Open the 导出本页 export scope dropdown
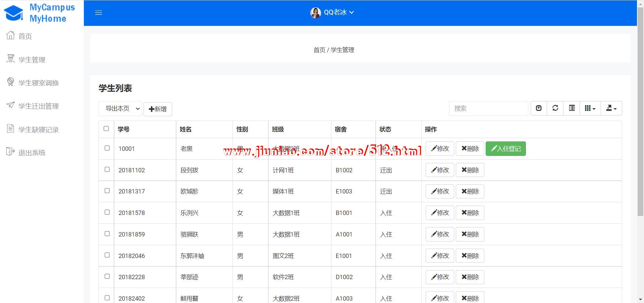Viewport: 644px width, 303px height. [x=120, y=109]
